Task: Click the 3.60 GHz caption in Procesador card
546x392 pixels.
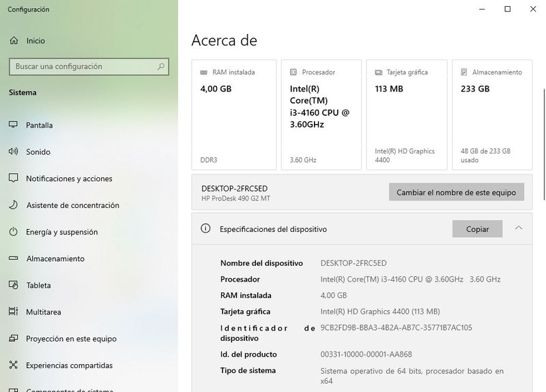Action: tap(303, 160)
